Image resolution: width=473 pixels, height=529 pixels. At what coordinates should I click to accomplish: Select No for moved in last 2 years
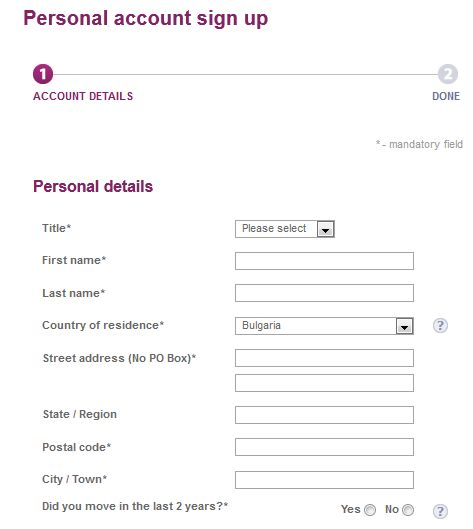(408, 510)
